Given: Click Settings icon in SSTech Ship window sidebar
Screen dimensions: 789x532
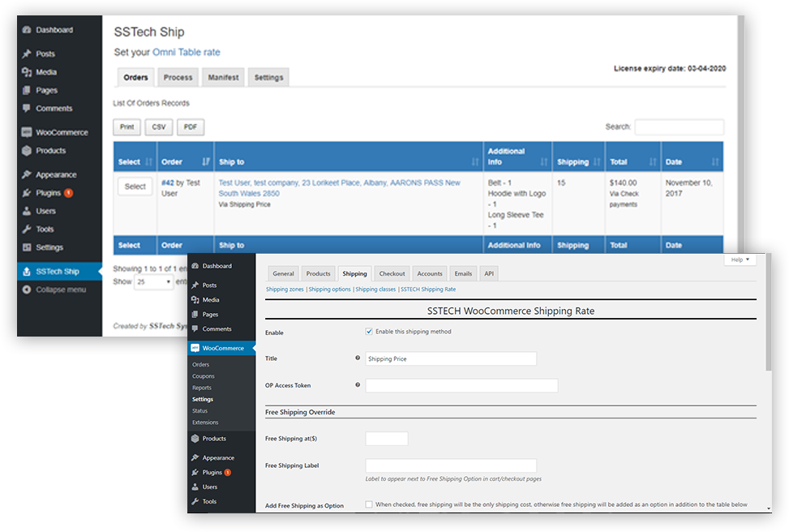Looking at the screenshot, I should (x=27, y=247).
